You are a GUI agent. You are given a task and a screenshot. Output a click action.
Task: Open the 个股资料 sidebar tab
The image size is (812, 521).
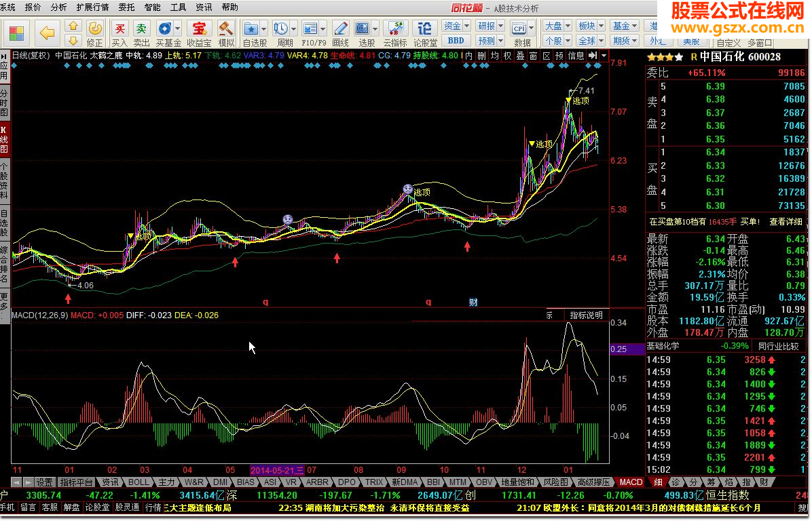4,180
